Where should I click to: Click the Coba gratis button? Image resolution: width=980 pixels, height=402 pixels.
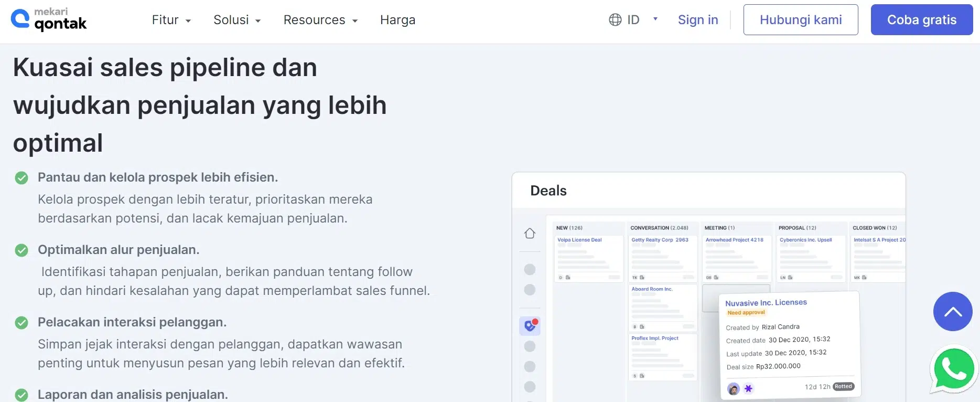pyautogui.click(x=922, y=20)
